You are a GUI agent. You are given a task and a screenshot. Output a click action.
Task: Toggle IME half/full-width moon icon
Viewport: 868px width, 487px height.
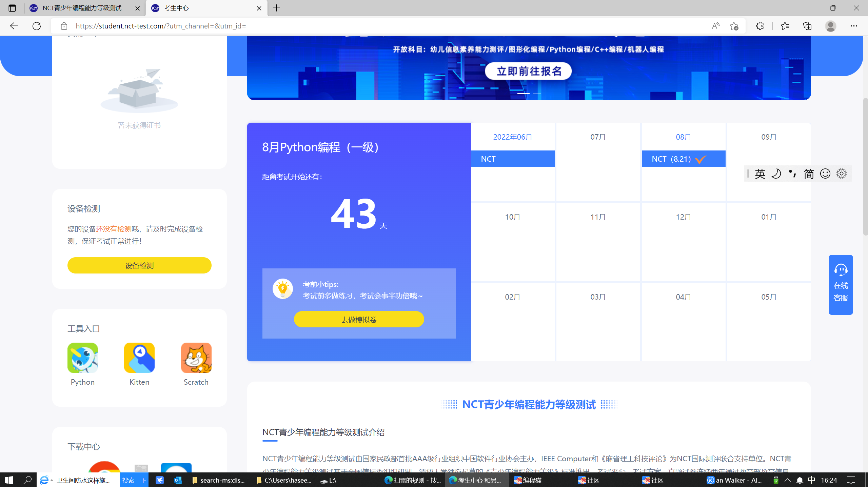[x=776, y=174]
